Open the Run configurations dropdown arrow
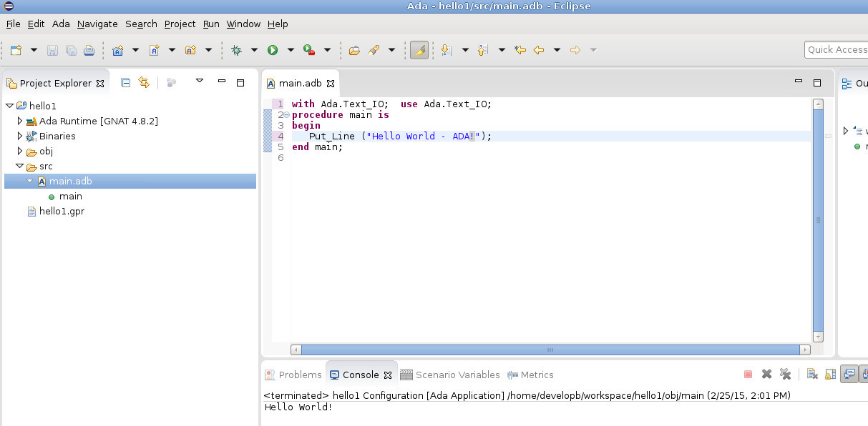The height and width of the screenshot is (426, 868). pyautogui.click(x=291, y=50)
